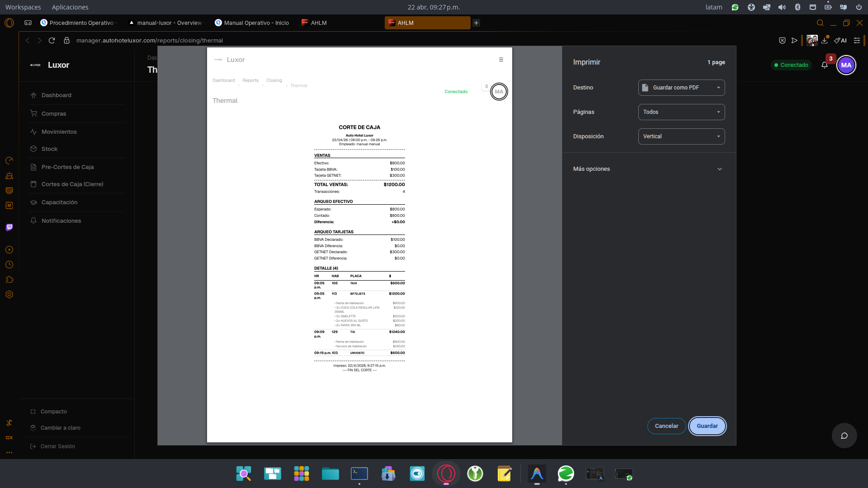Open the MA user avatar menu
Image resolution: width=868 pixels, height=488 pixels.
click(846, 65)
